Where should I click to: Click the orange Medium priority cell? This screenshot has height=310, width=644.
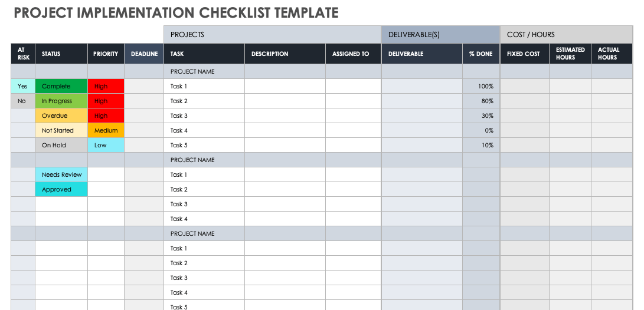(106, 131)
